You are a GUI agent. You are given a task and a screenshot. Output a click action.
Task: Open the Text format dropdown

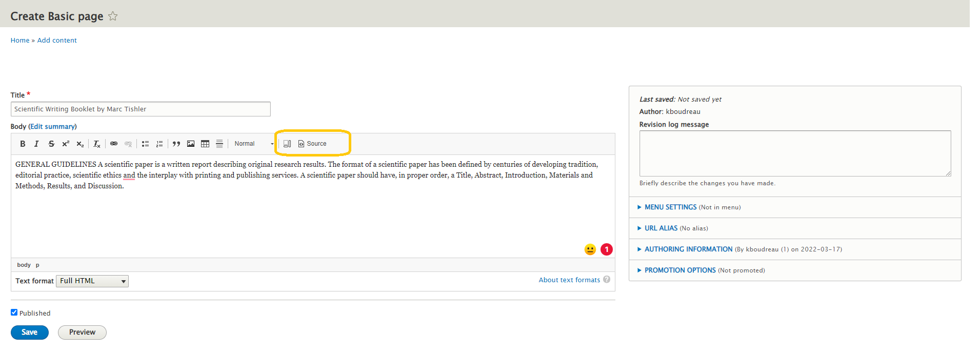[92, 281]
